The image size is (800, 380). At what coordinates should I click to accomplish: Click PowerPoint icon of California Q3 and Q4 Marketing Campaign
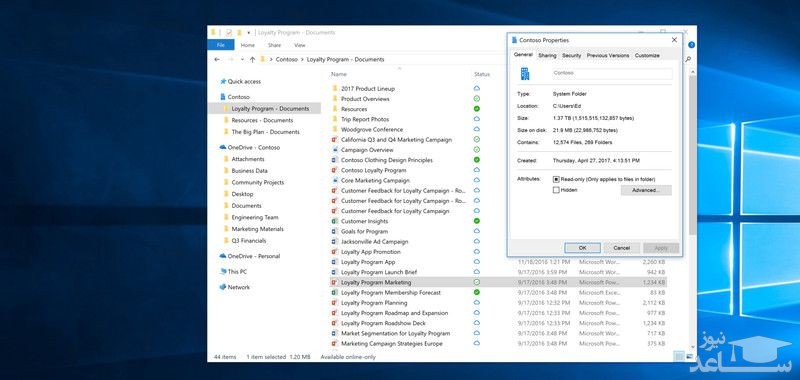pyautogui.click(x=335, y=140)
